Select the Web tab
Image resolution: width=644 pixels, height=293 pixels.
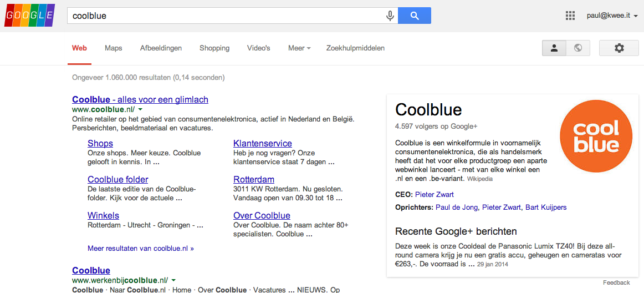tap(79, 48)
